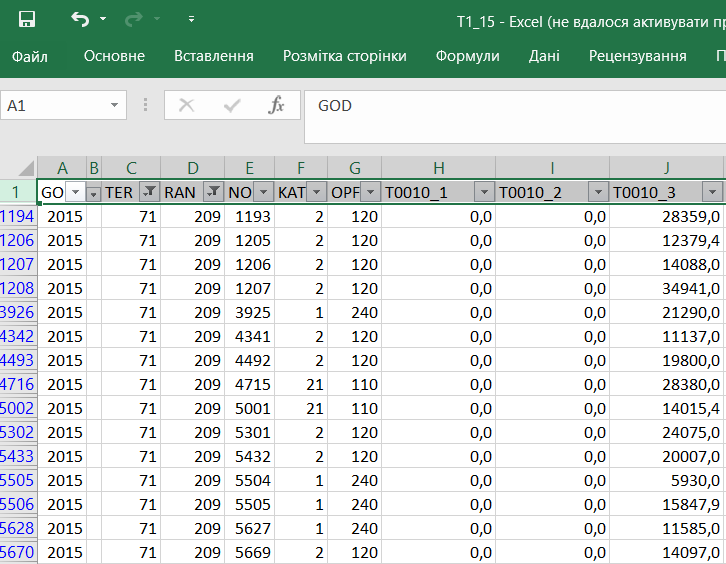
Task: Select column H header
Action: click(x=438, y=168)
